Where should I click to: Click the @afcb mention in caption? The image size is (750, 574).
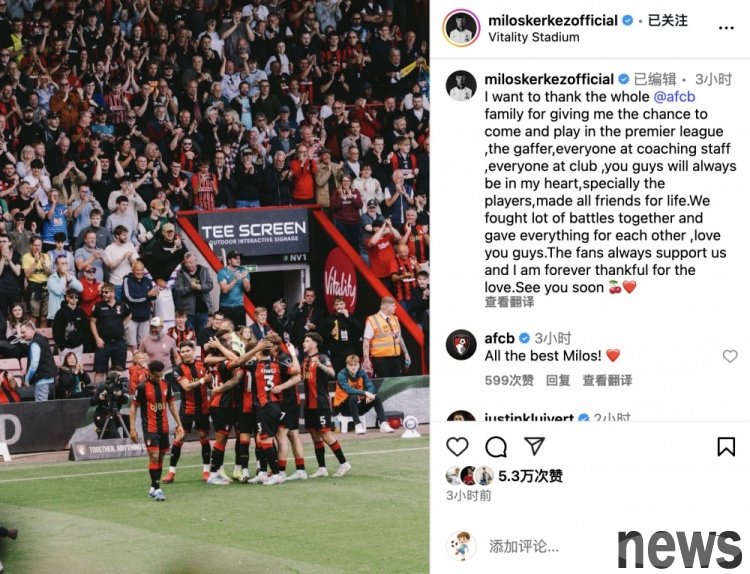674,97
